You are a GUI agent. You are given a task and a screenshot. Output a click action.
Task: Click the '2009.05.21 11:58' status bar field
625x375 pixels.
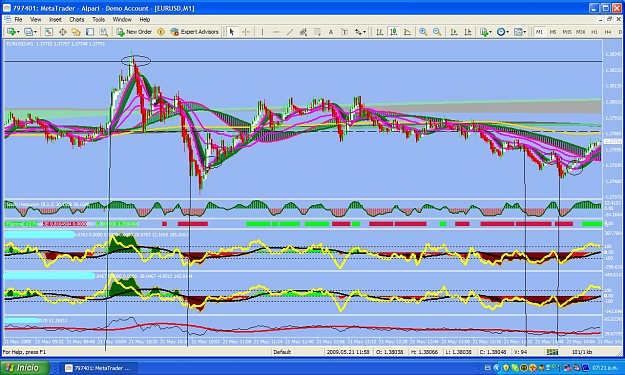tap(348, 352)
